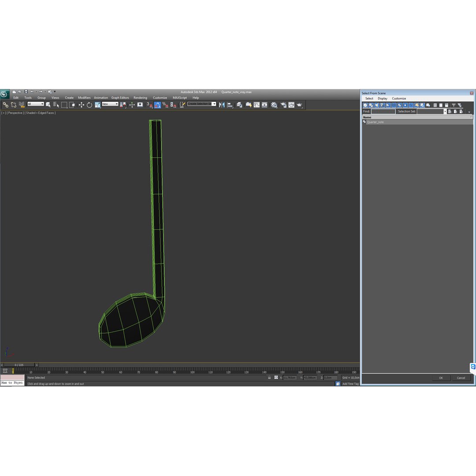This screenshot has width=476, height=476.
Task: Click the viewport [+] general menu
Action: coord(4,113)
